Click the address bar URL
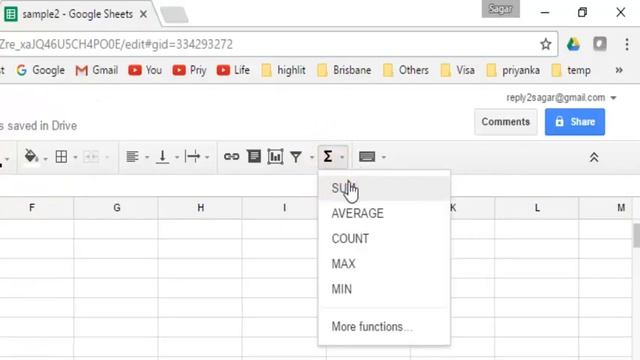This screenshot has height=360, width=640. 116,44
